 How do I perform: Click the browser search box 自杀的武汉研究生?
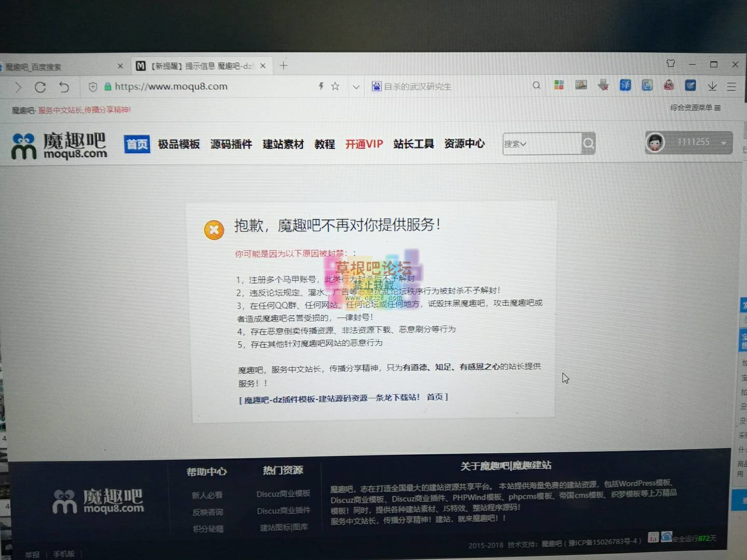pos(451,86)
